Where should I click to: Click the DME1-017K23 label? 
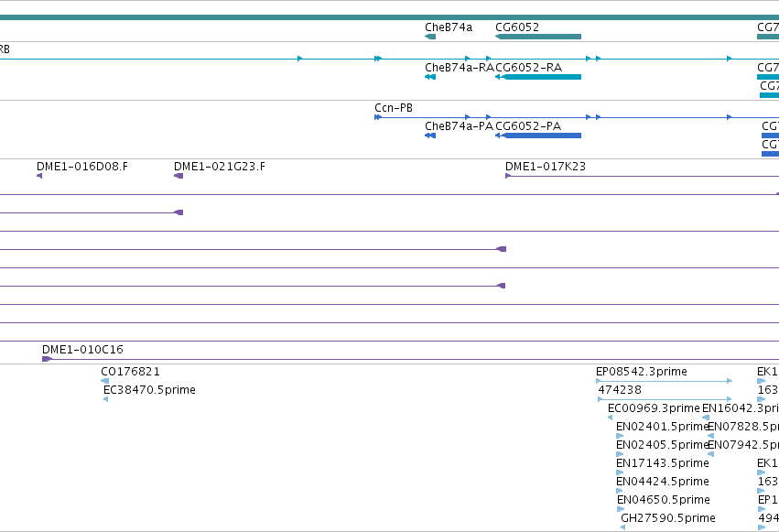pyautogui.click(x=546, y=167)
